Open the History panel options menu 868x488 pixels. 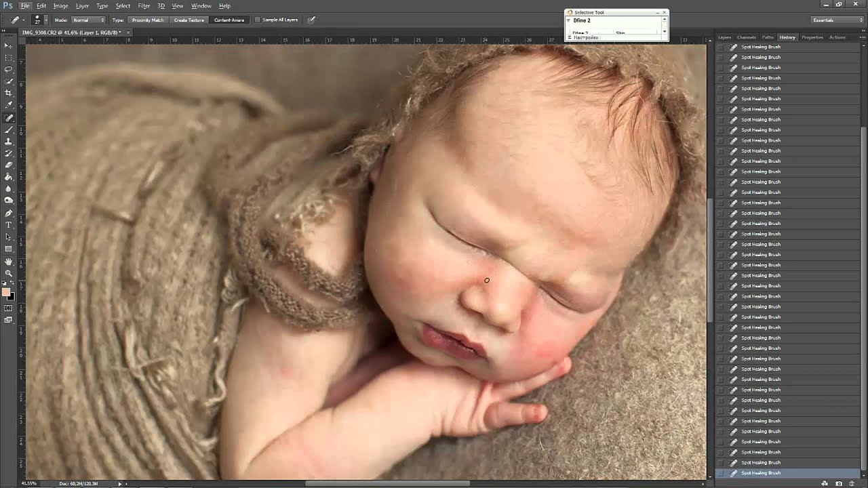pyautogui.click(x=861, y=37)
